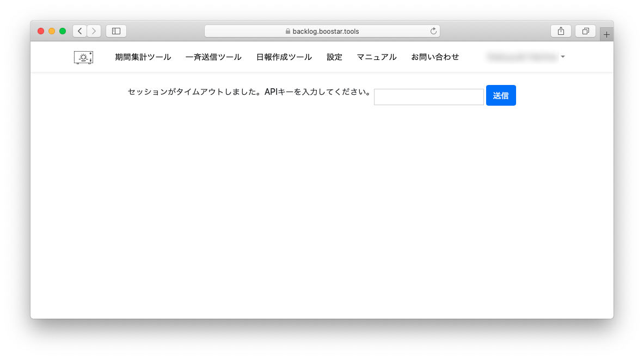644x359 pixels.
Task: Reload the page from the address bar
Action: [x=433, y=31]
